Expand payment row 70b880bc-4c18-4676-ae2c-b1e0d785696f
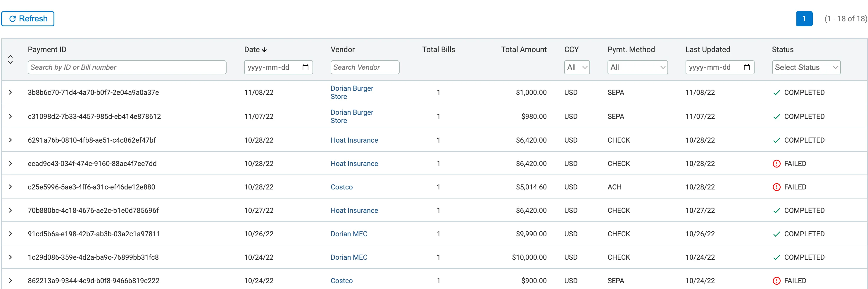Screen dimensions: 868x289 11,210
